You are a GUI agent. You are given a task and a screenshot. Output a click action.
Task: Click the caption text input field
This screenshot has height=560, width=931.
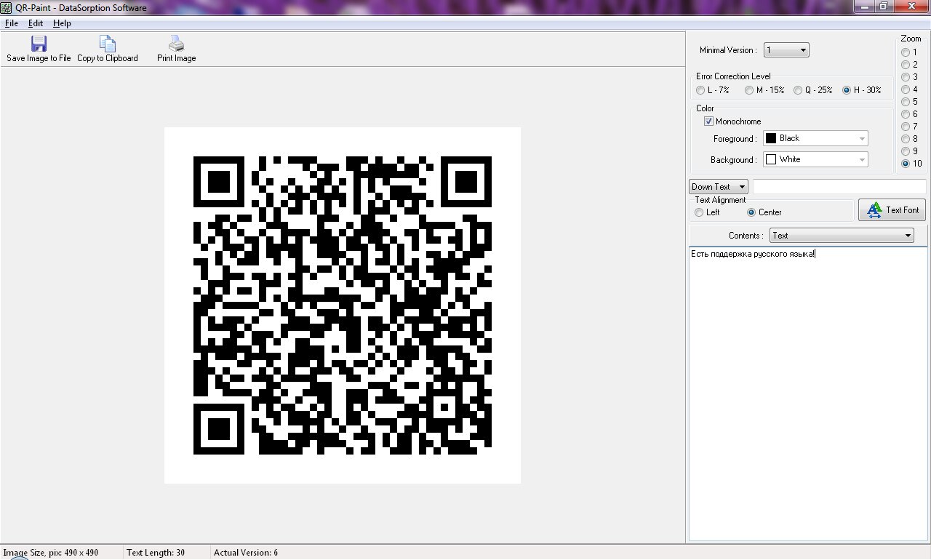point(839,187)
